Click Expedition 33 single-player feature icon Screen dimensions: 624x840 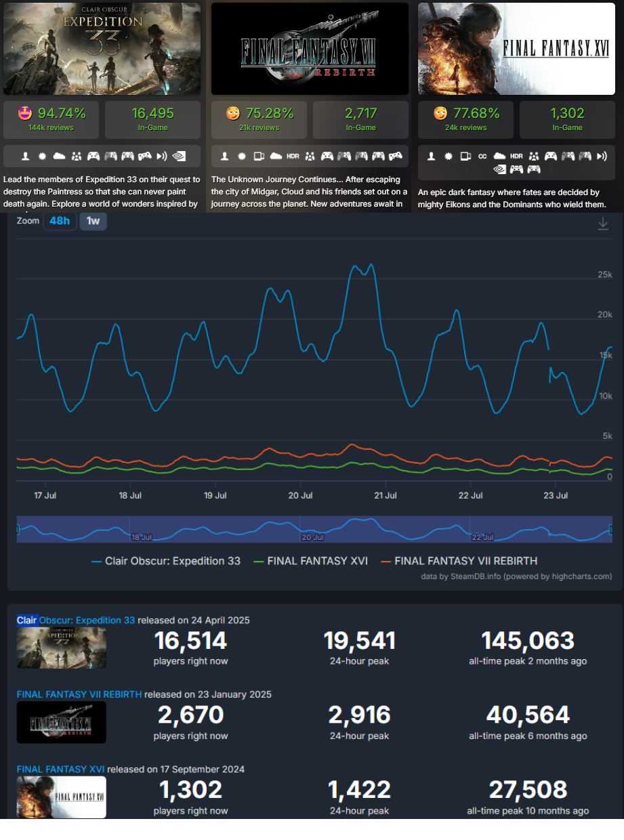coord(26,156)
